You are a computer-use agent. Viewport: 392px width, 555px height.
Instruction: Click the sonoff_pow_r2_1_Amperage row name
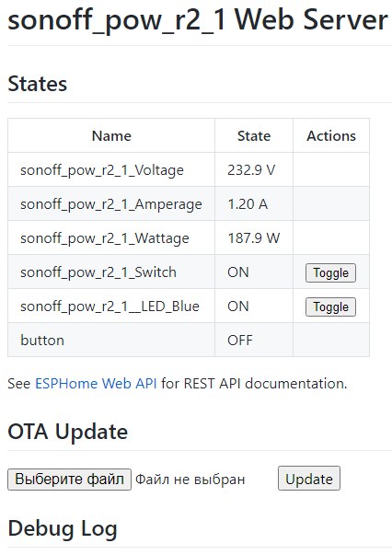coord(111,204)
